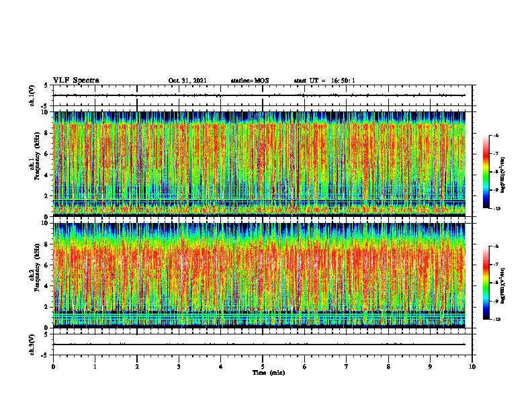Click the "2" kHz tick on ch.2 frequency axis
This screenshot has width=532, height=411.
47,307
